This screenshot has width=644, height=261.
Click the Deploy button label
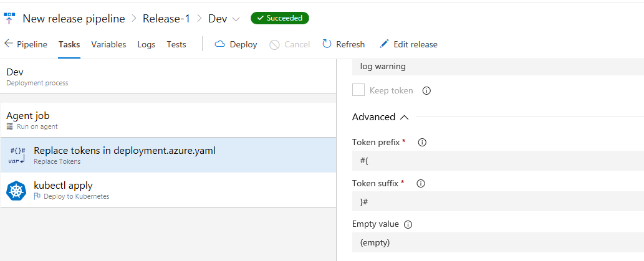[243, 44]
